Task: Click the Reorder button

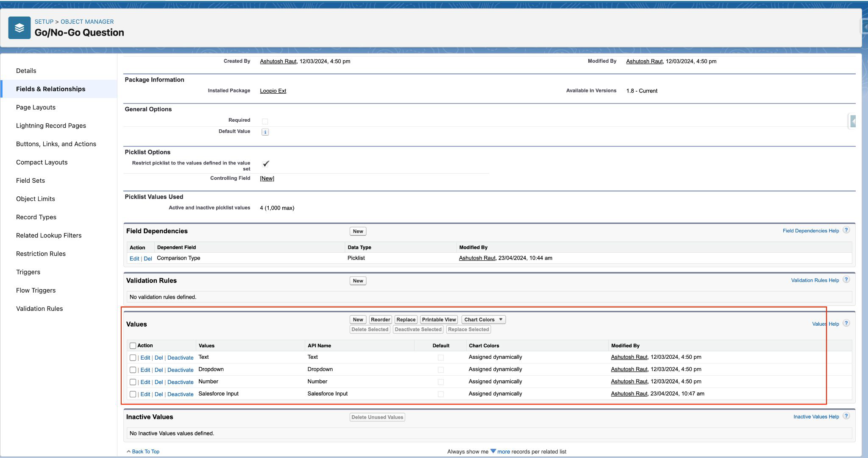Action: [x=380, y=320]
